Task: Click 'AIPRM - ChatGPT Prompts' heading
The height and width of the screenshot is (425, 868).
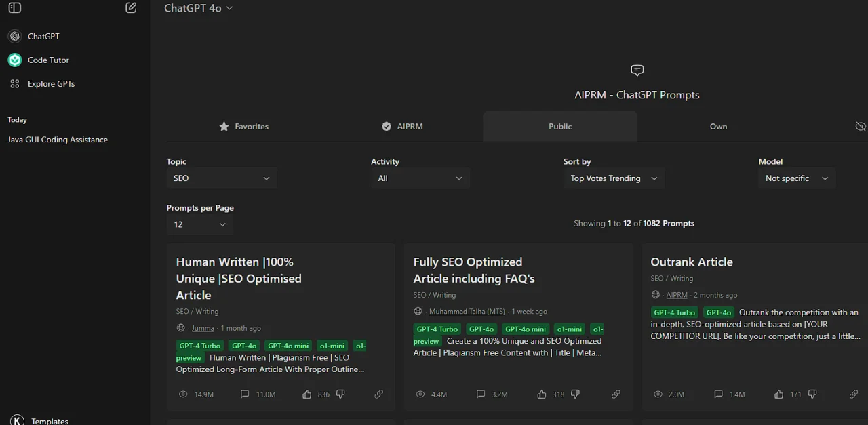Action: [x=637, y=95]
